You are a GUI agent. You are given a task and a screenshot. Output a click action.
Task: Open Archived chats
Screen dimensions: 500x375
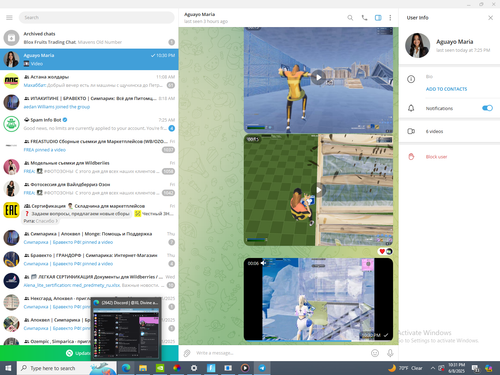(x=89, y=38)
